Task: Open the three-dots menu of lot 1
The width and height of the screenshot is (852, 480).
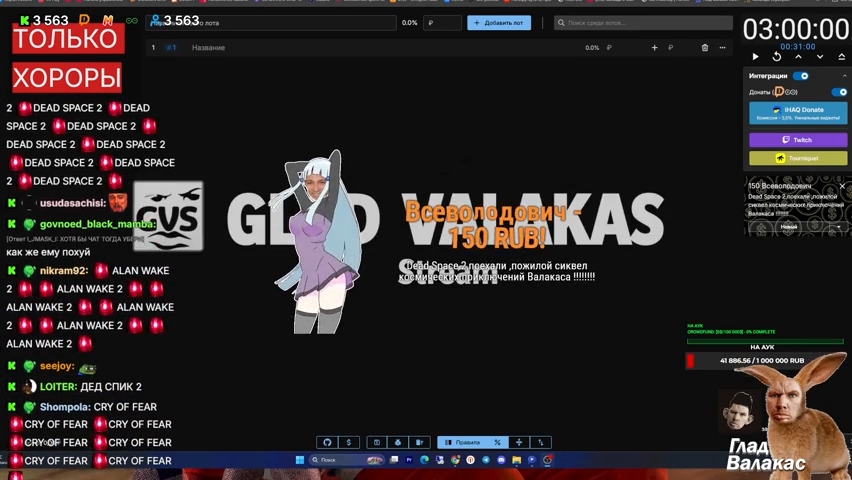Action: [x=722, y=48]
